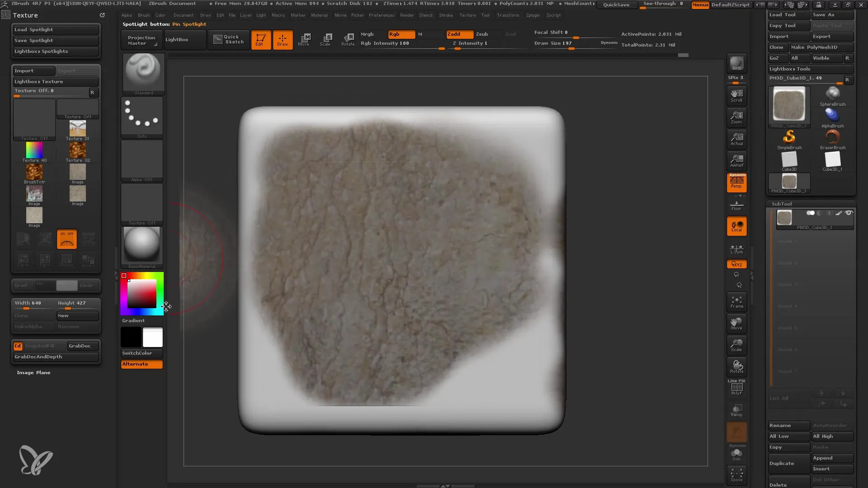
Task: Click the Draw mode icon
Action: pyautogui.click(x=283, y=39)
